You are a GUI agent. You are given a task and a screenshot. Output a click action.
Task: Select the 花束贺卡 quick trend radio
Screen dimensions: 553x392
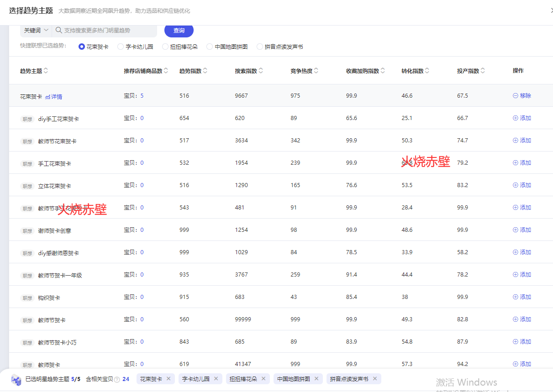point(82,47)
